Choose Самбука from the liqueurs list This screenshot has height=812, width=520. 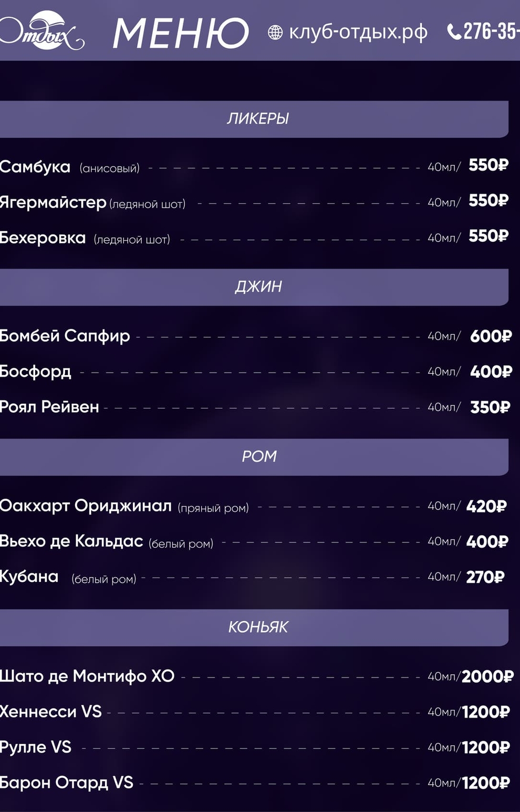35,167
